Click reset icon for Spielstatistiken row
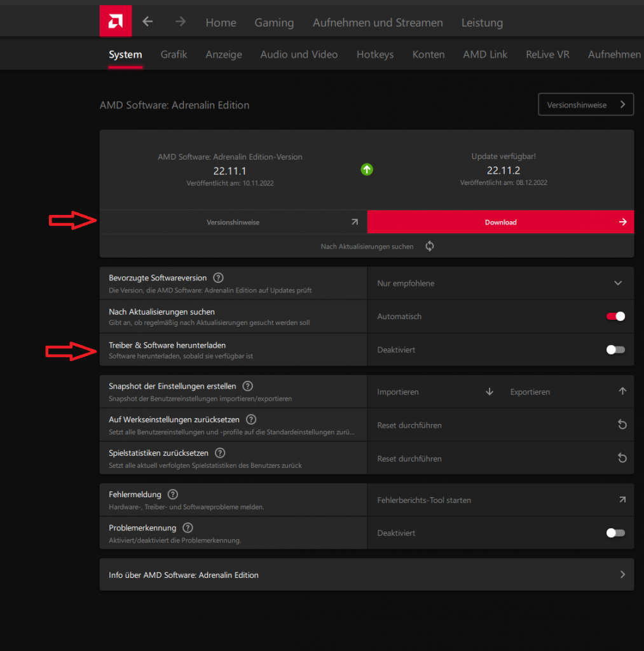 (622, 458)
